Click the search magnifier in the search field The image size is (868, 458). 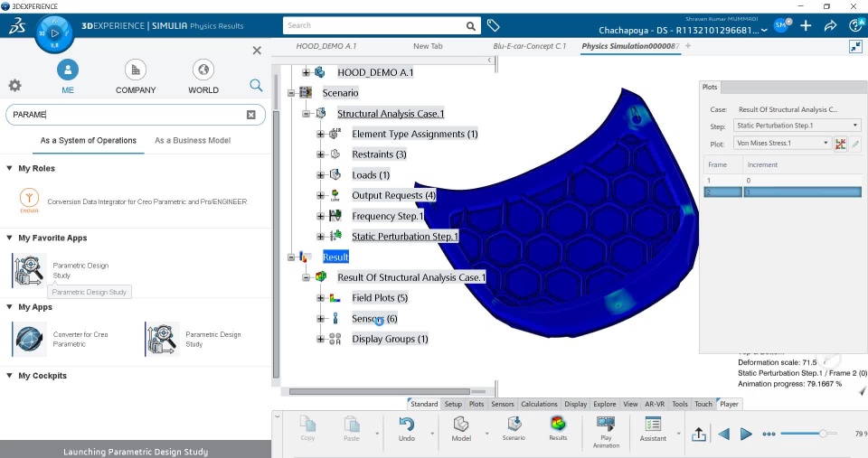point(470,26)
